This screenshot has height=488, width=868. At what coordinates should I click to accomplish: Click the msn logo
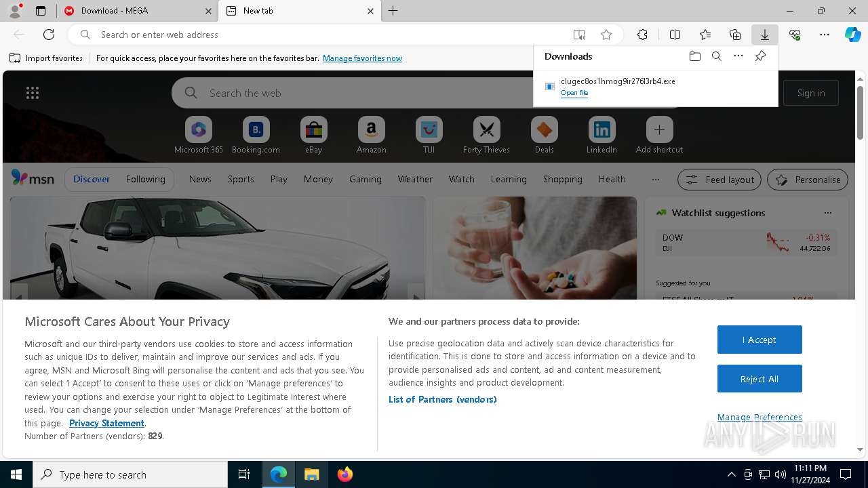pyautogui.click(x=33, y=178)
